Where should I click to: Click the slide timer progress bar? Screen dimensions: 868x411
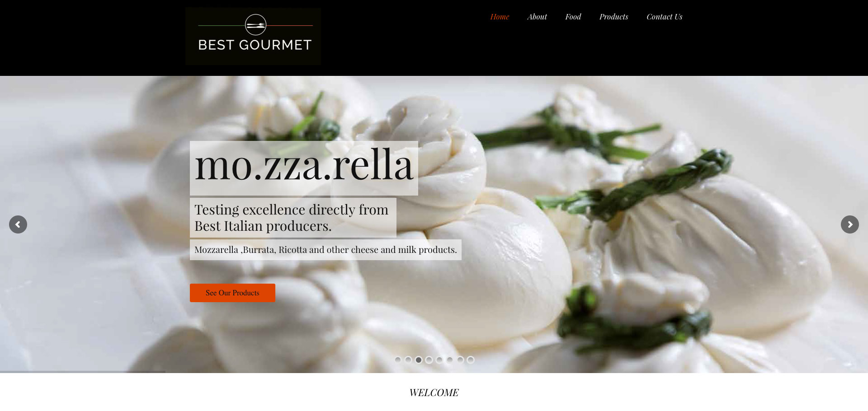[x=83, y=372]
